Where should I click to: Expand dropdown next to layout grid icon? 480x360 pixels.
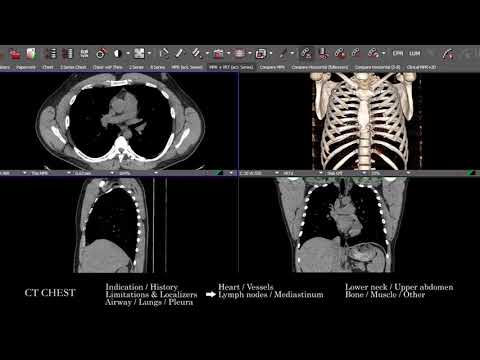[x=149, y=53]
